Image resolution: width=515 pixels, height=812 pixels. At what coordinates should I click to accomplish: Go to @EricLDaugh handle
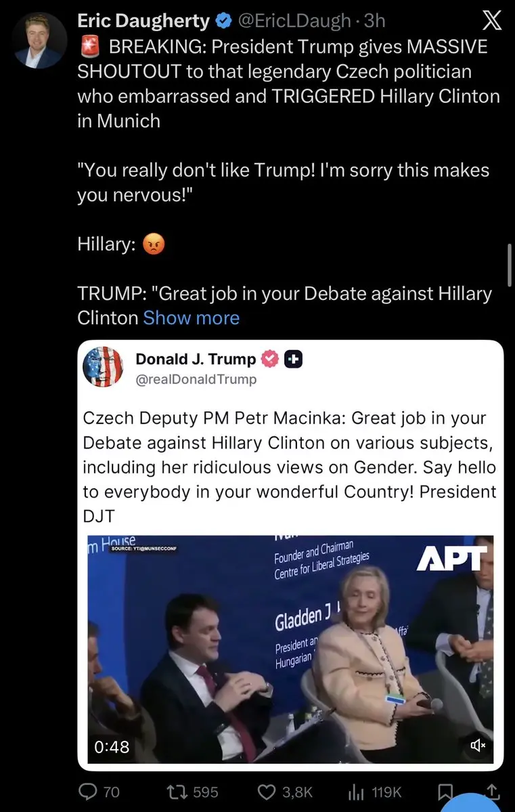click(x=294, y=21)
